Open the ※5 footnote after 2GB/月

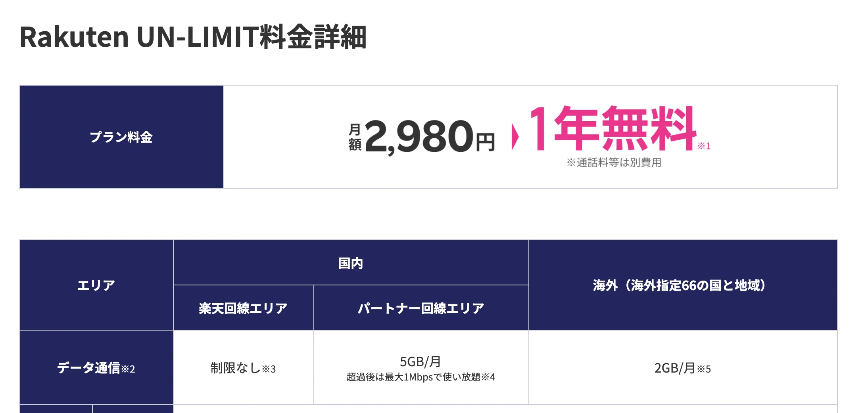point(704,369)
